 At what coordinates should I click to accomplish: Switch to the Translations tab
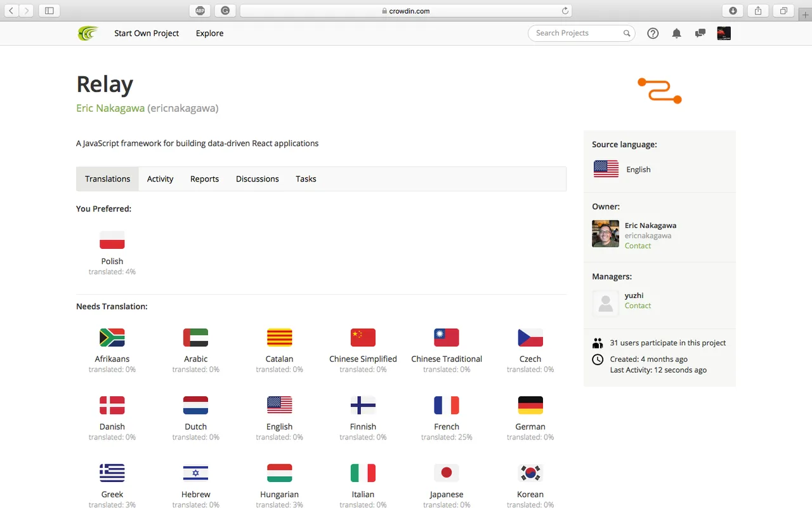[x=108, y=179]
